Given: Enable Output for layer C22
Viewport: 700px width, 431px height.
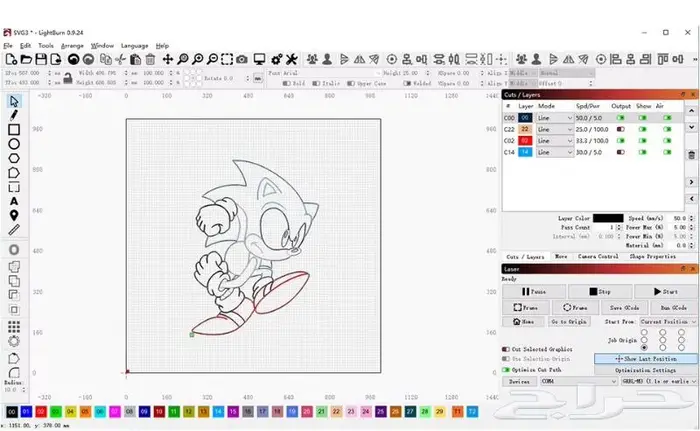Looking at the screenshot, I should coord(621,129).
